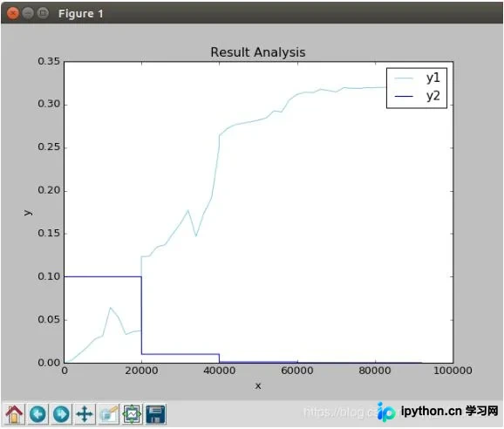
Task: Click the light blue y1 legend line sample
Action: [x=404, y=78]
